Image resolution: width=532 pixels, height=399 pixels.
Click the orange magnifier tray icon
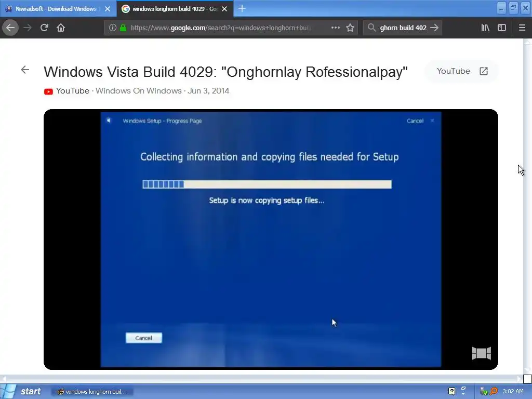pyautogui.click(x=494, y=392)
